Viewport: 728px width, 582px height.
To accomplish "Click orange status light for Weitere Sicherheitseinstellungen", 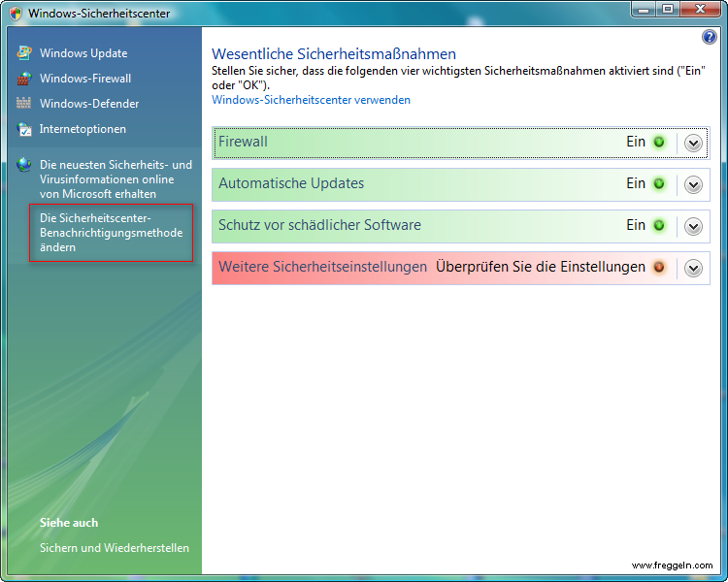I will tap(659, 268).
